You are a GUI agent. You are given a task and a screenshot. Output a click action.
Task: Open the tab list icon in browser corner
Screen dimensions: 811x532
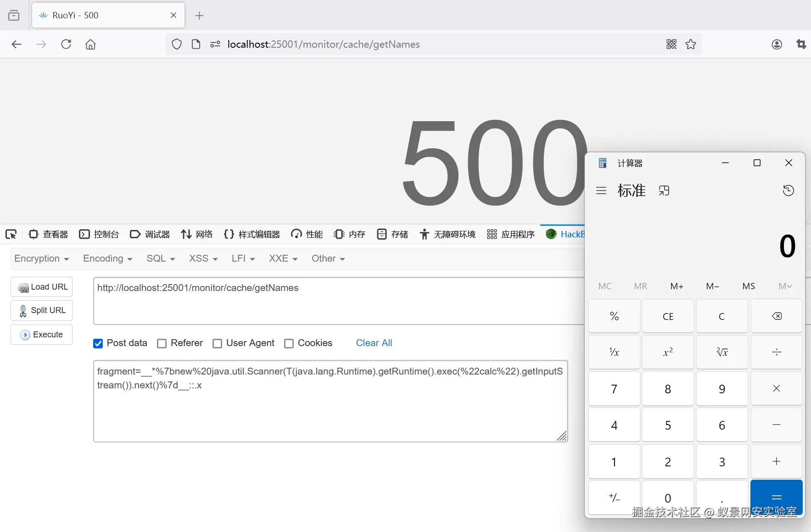(x=14, y=15)
